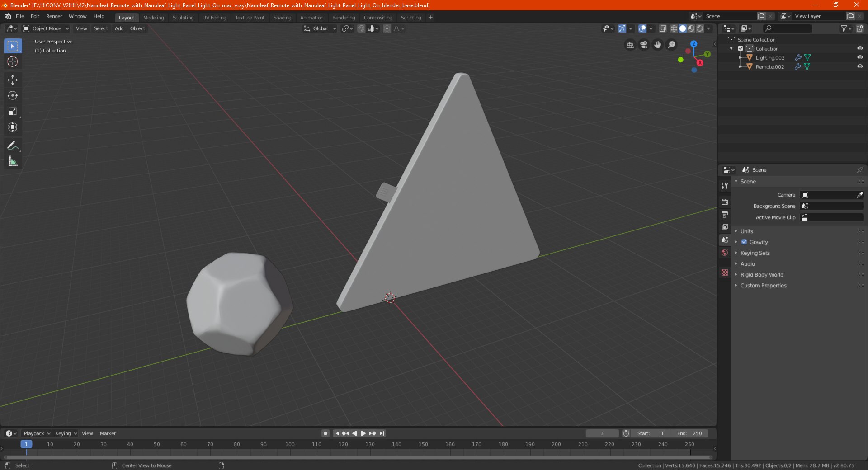Viewport: 868px width, 470px height.
Task: Uncheck the Collection exclude checkbox
Action: coord(741,48)
